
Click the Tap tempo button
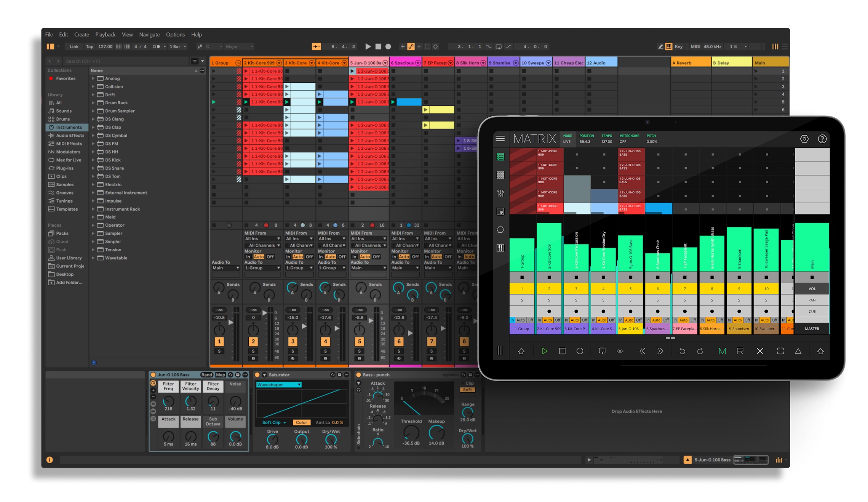pos(90,46)
